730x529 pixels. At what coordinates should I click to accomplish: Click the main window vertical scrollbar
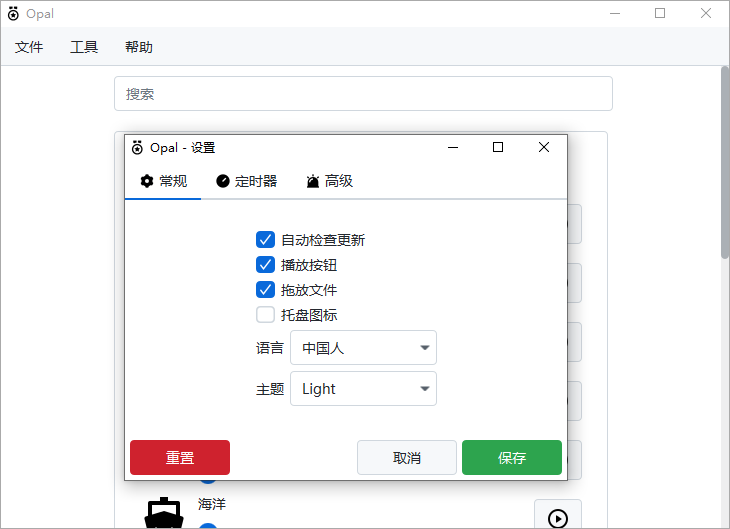tap(725, 162)
